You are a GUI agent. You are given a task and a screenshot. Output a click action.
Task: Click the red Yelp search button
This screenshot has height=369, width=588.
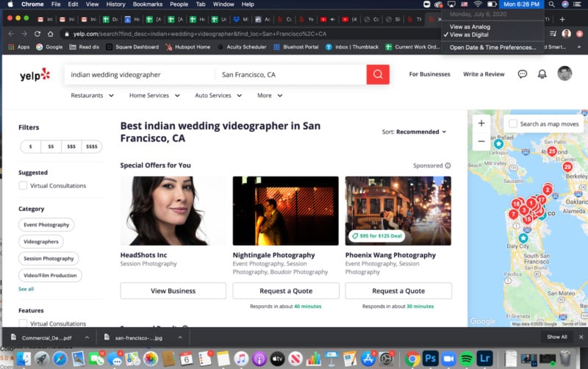click(x=378, y=74)
